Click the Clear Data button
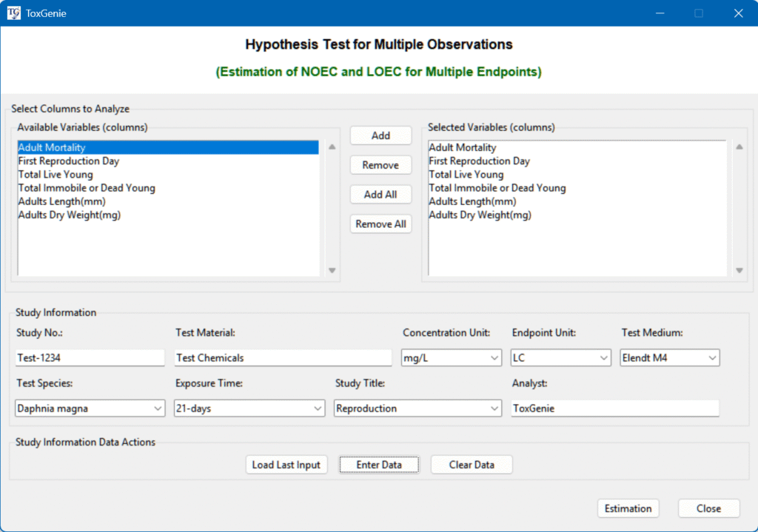758x532 pixels. tap(472, 465)
